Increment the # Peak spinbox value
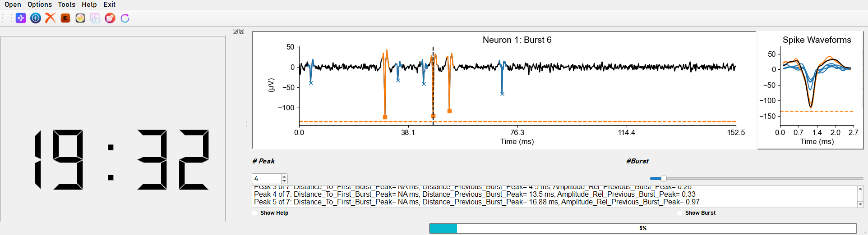 (284, 176)
